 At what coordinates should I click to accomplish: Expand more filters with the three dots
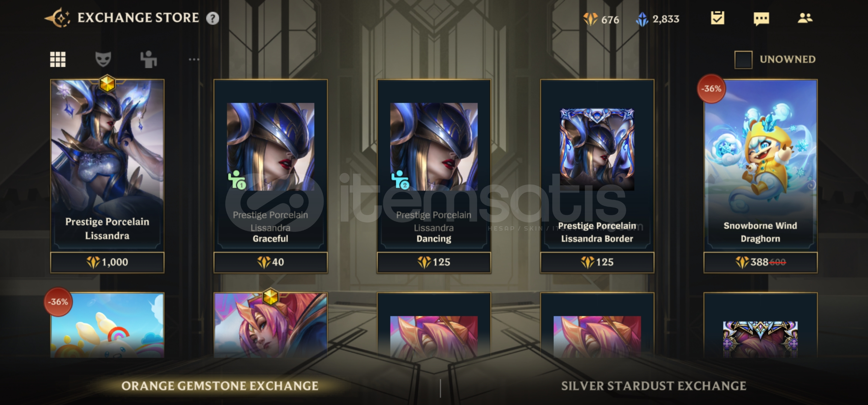coord(194,59)
